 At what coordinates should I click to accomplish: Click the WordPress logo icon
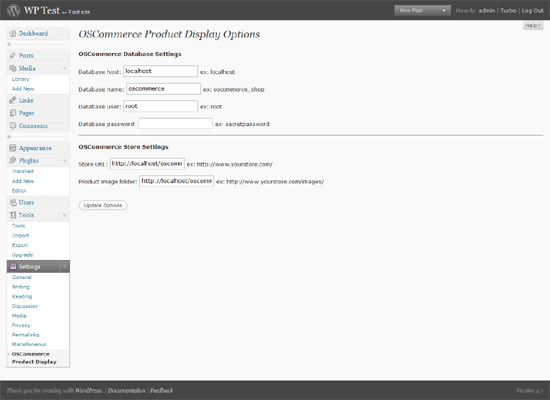click(x=14, y=10)
